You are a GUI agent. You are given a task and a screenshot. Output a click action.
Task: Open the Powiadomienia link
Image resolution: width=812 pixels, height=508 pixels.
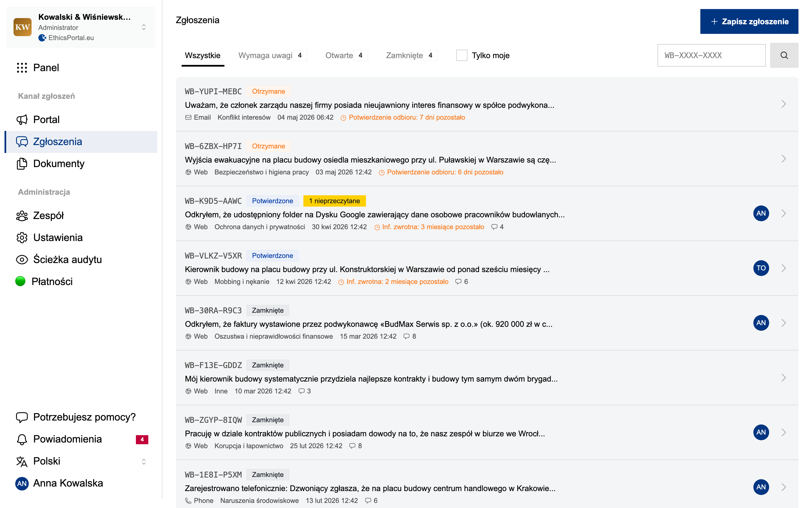(81, 439)
